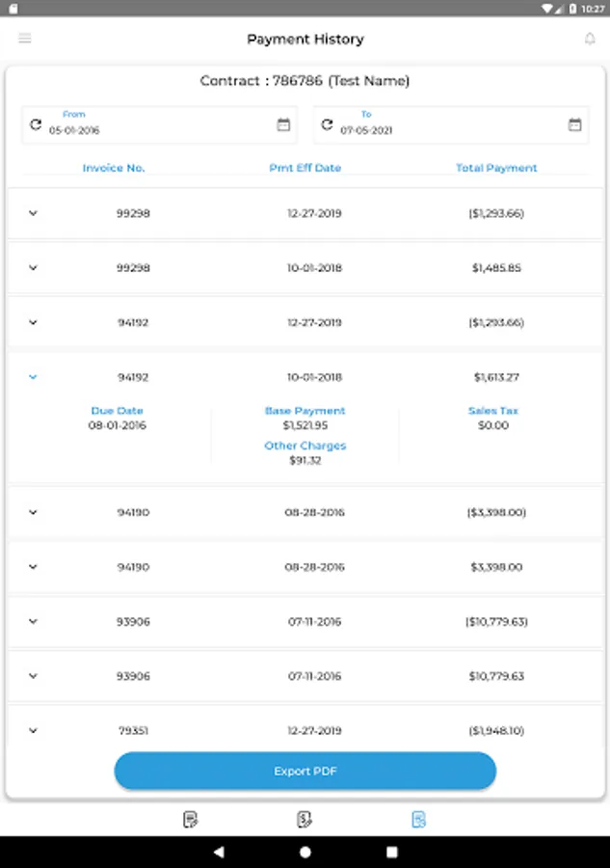Sort by Invoice No. column header

point(114,168)
